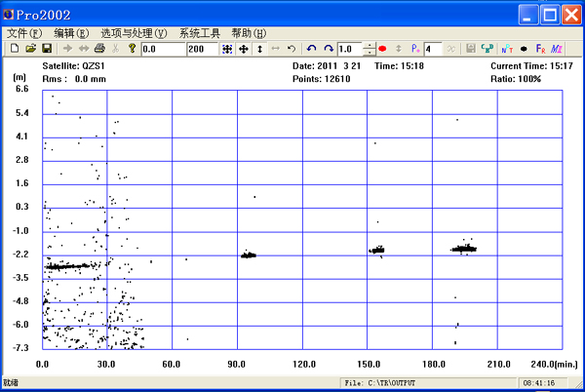Image resolution: width=585 pixels, height=392 pixels.
Task: Open the 选项与处理(V) menu
Action: (x=134, y=33)
